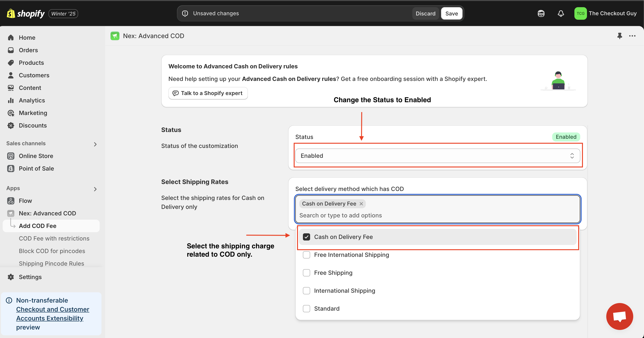Check the Free Shipping checkbox
The width and height of the screenshot is (644, 338).
pos(306,273)
